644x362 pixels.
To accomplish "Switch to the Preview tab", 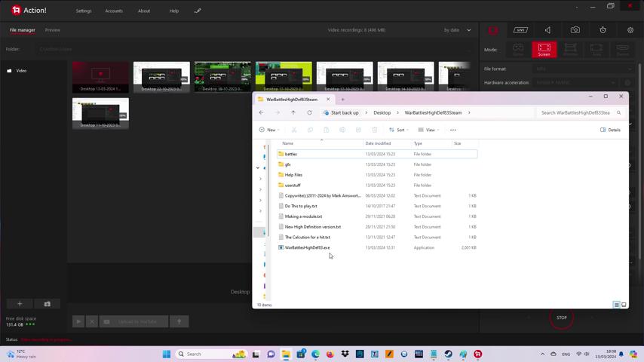I will (53, 30).
